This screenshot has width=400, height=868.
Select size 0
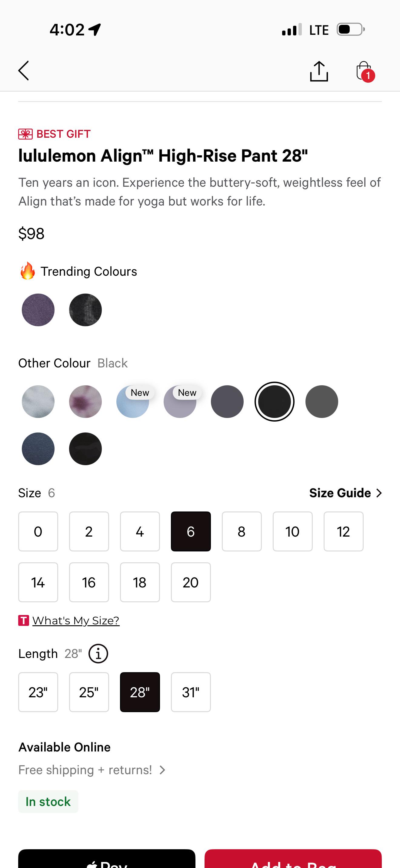[38, 531]
